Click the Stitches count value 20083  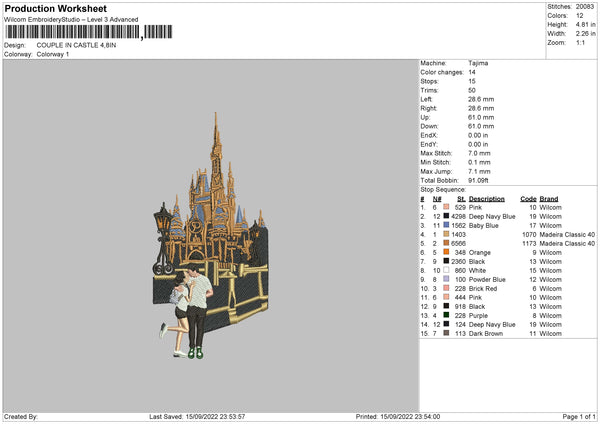click(x=586, y=7)
